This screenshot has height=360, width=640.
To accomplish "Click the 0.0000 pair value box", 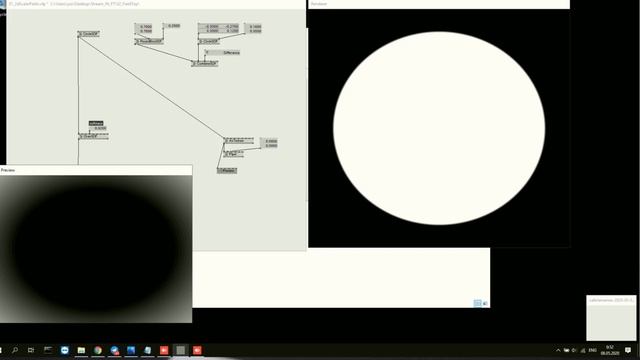I will pyautogui.click(x=269, y=143).
